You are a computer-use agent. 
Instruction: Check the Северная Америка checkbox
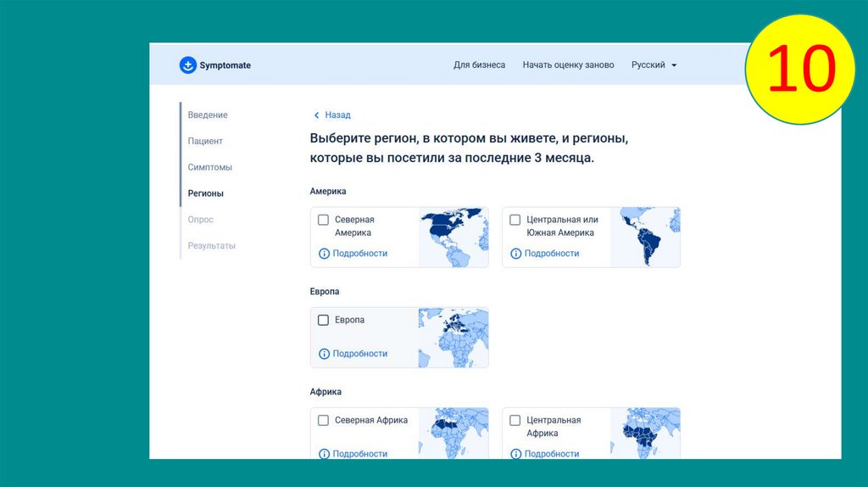point(323,220)
